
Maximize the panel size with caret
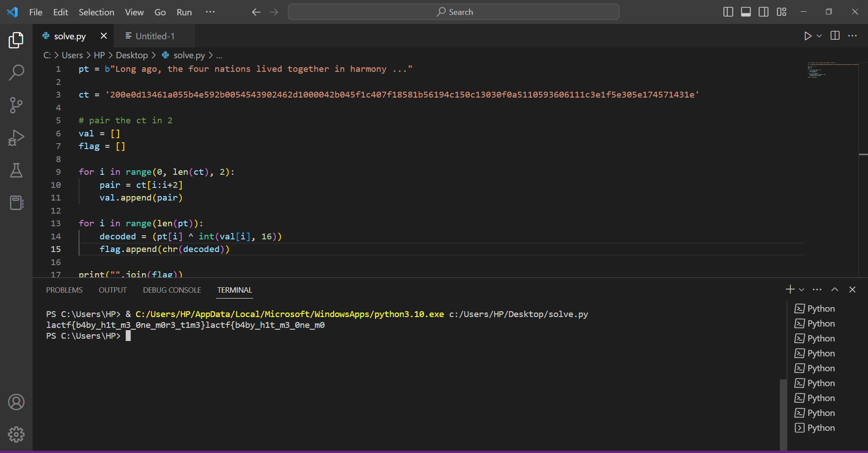tap(835, 290)
